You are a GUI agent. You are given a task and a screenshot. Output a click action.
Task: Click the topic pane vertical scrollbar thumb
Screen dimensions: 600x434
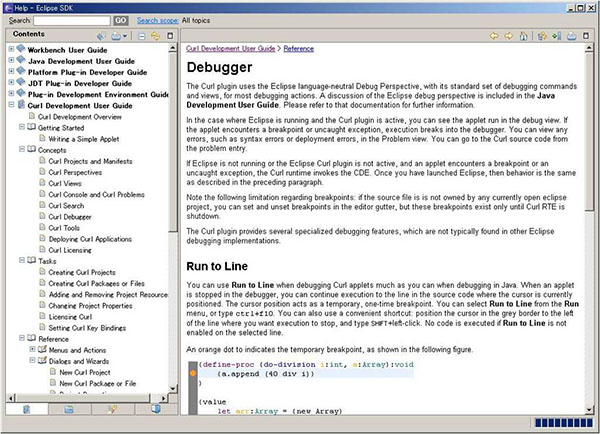589,132
